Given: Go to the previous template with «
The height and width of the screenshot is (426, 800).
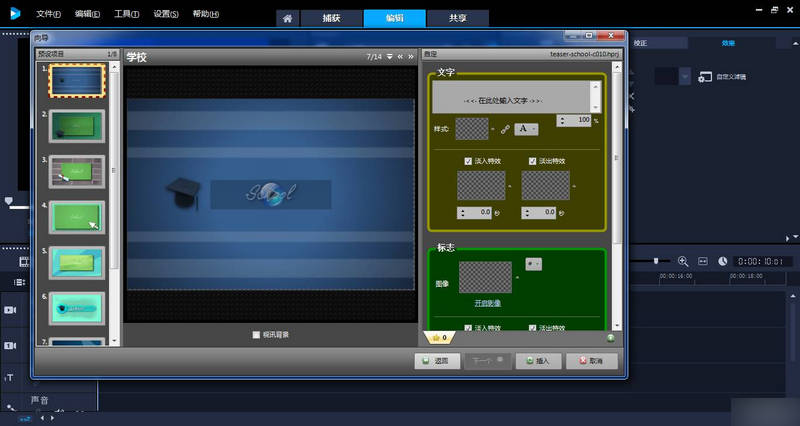Looking at the screenshot, I should 400,57.
